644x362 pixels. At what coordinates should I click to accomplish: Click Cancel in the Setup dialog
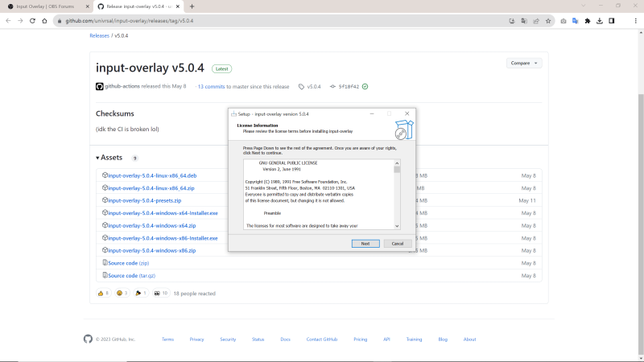[x=397, y=244]
